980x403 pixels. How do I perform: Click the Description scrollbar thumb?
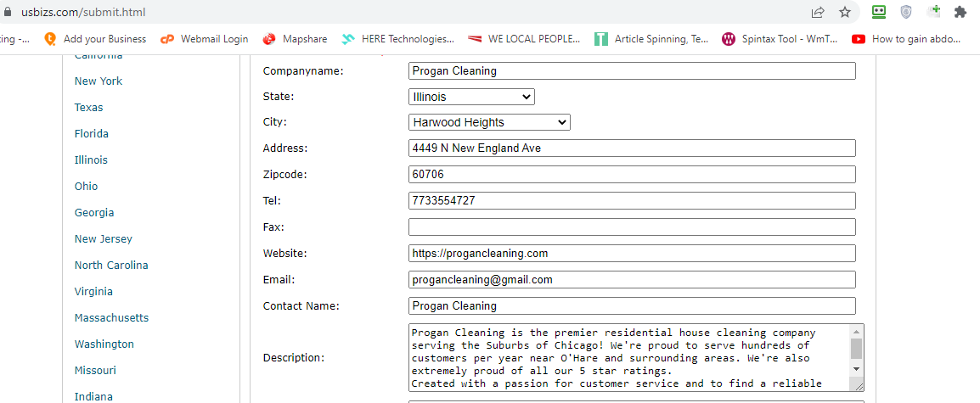857,348
